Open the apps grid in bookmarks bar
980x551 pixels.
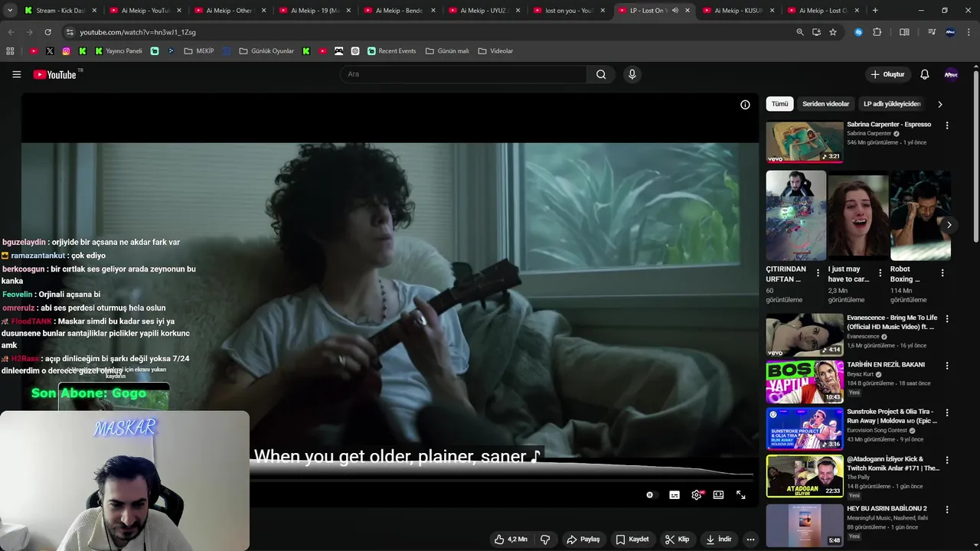[x=10, y=51]
